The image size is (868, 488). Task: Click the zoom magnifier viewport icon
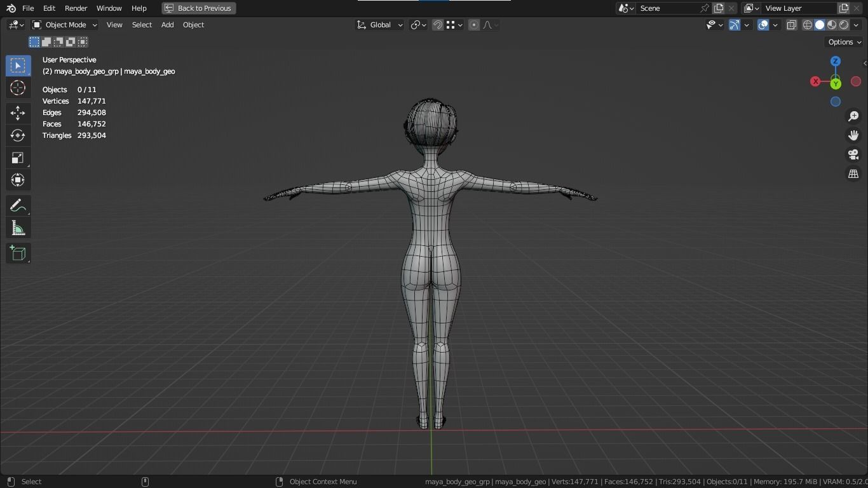pos(853,116)
